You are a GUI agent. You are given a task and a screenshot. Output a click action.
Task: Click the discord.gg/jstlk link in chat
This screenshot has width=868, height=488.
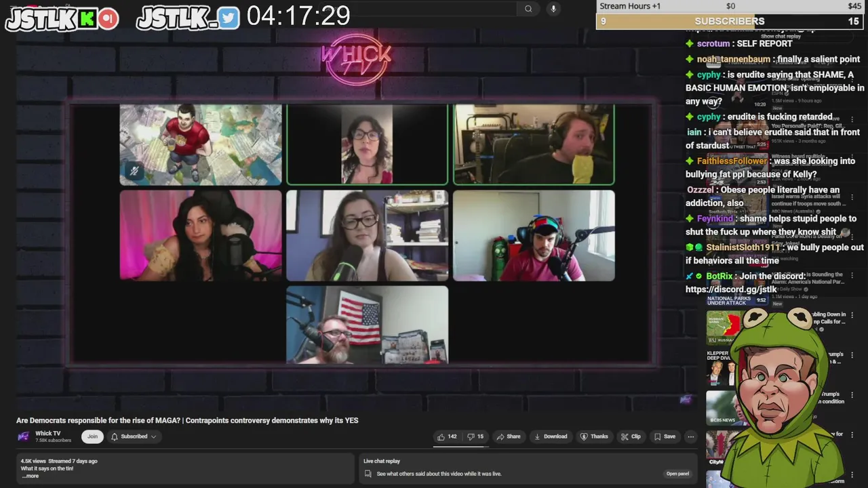(732, 289)
